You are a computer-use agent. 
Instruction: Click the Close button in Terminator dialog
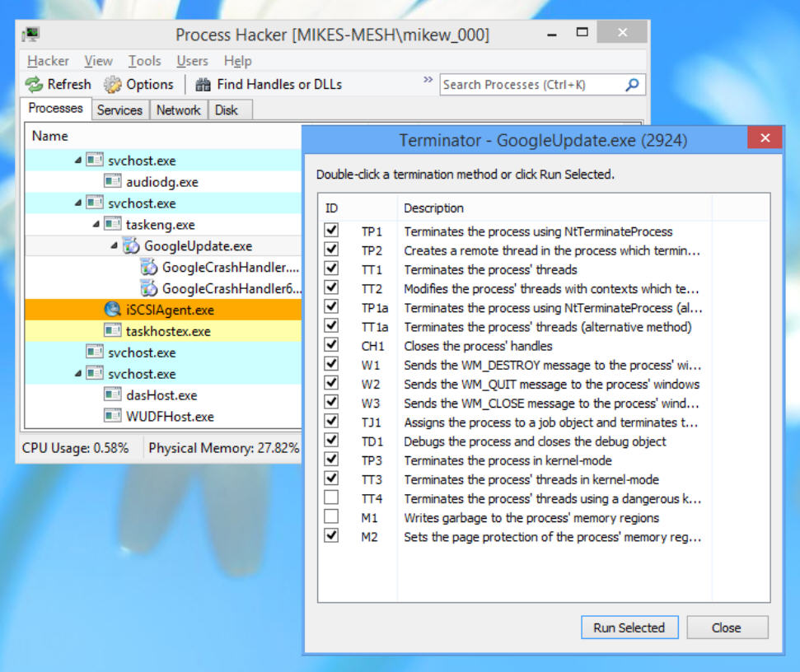click(727, 628)
